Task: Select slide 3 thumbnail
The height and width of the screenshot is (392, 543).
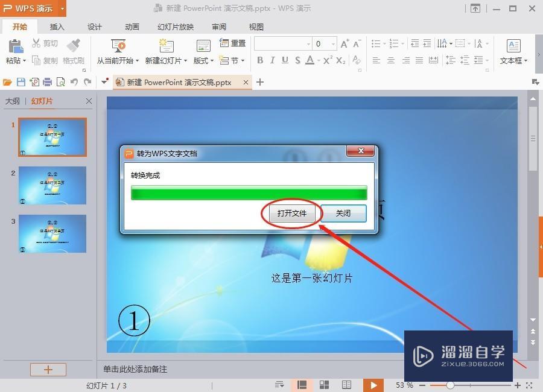Action: pos(52,233)
